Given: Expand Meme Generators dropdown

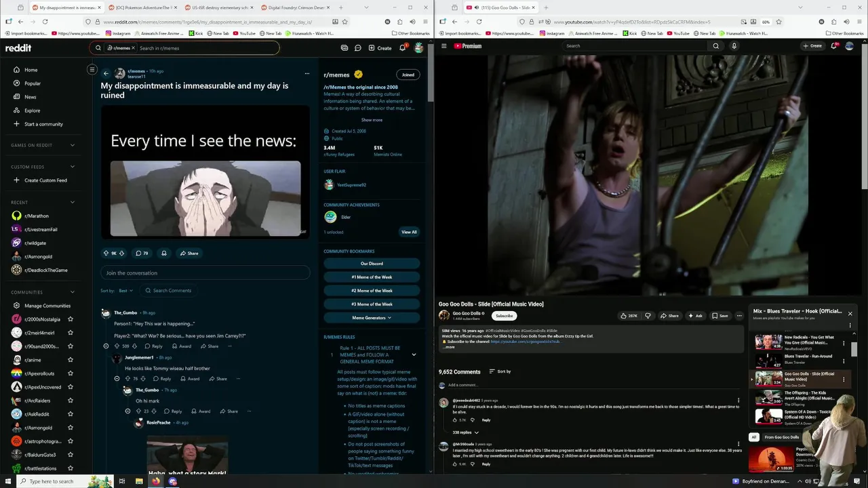Looking at the screenshot, I should click(372, 318).
